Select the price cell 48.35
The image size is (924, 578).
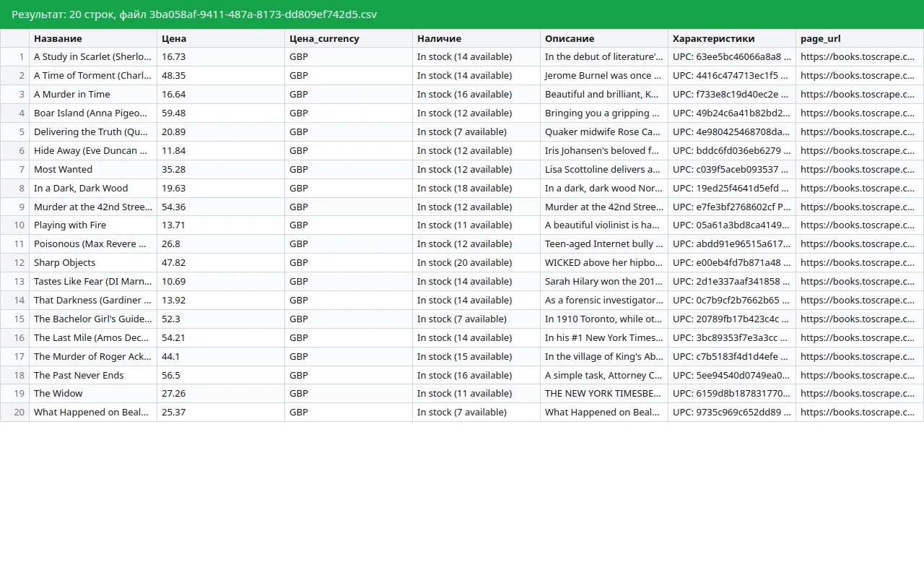[x=221, y=76]
